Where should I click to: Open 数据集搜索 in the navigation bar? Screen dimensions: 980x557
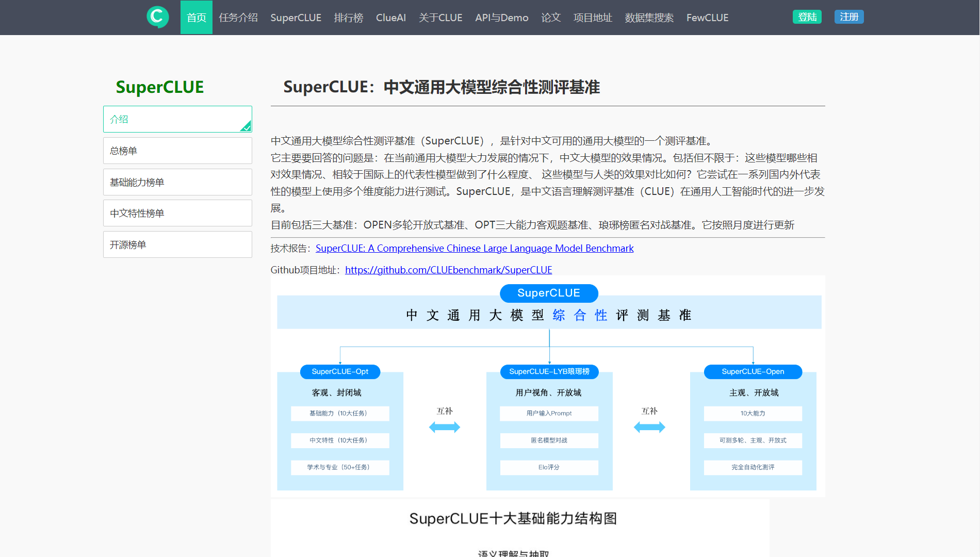click(649, 18)
